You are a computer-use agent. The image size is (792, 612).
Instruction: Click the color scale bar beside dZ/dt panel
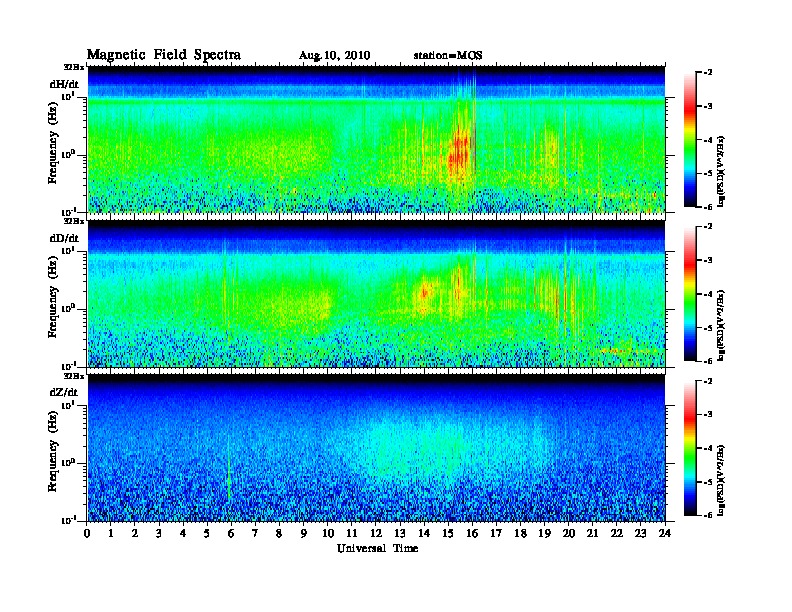click(690, 448)
